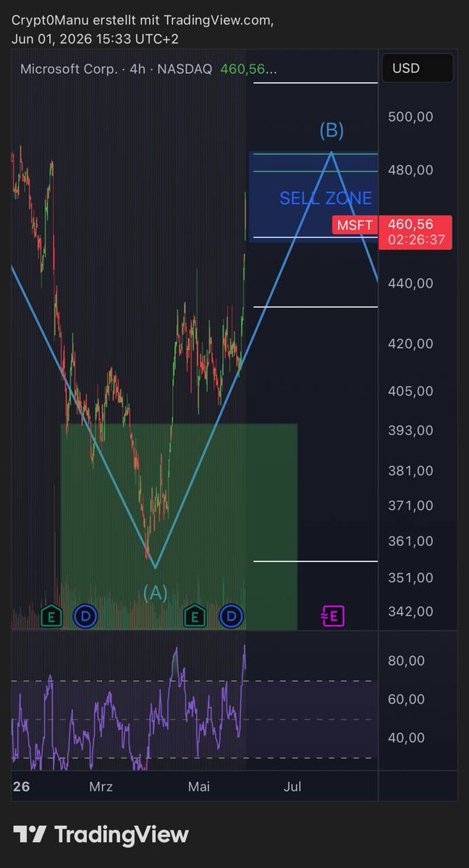
Task: Click the Crypt0Manu erstellt mit TradingView.com caption
Action: point(143,22)
